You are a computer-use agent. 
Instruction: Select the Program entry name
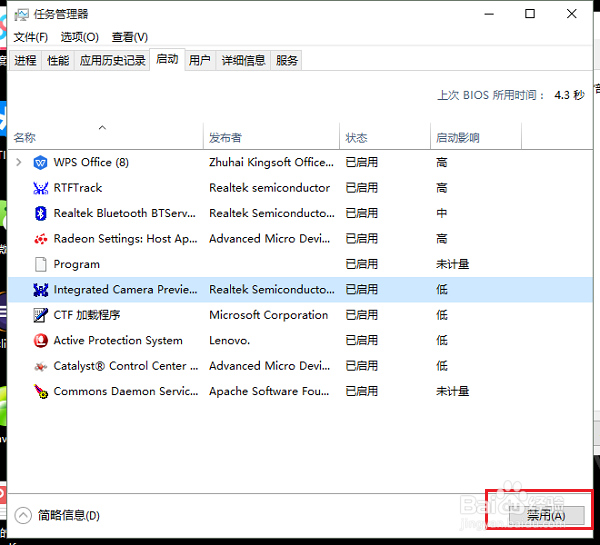tap(77, 264)
